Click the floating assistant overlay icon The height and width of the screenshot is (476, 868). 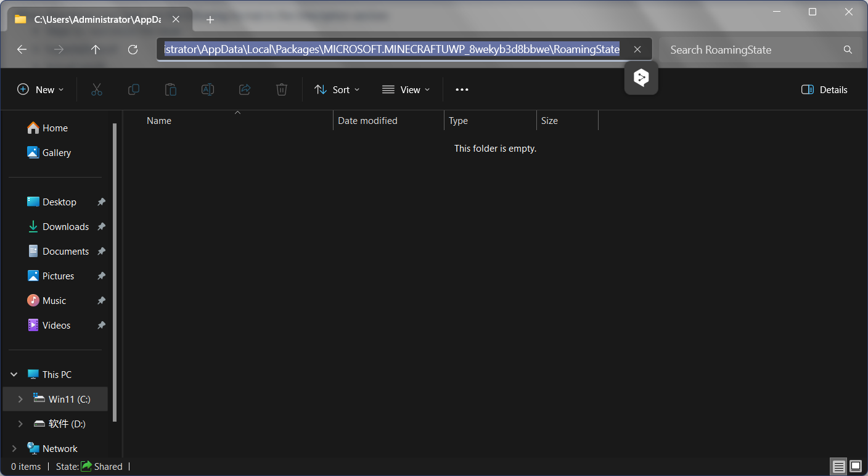point(641,78)
